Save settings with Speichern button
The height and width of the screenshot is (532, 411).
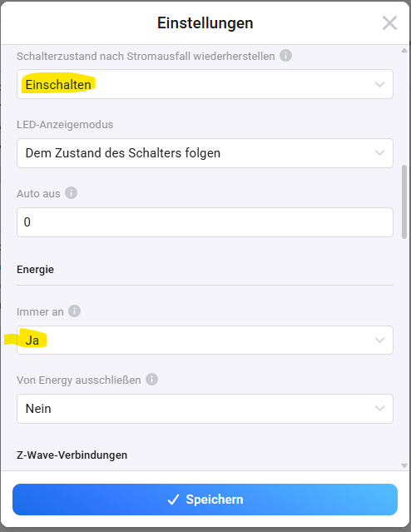205,500
